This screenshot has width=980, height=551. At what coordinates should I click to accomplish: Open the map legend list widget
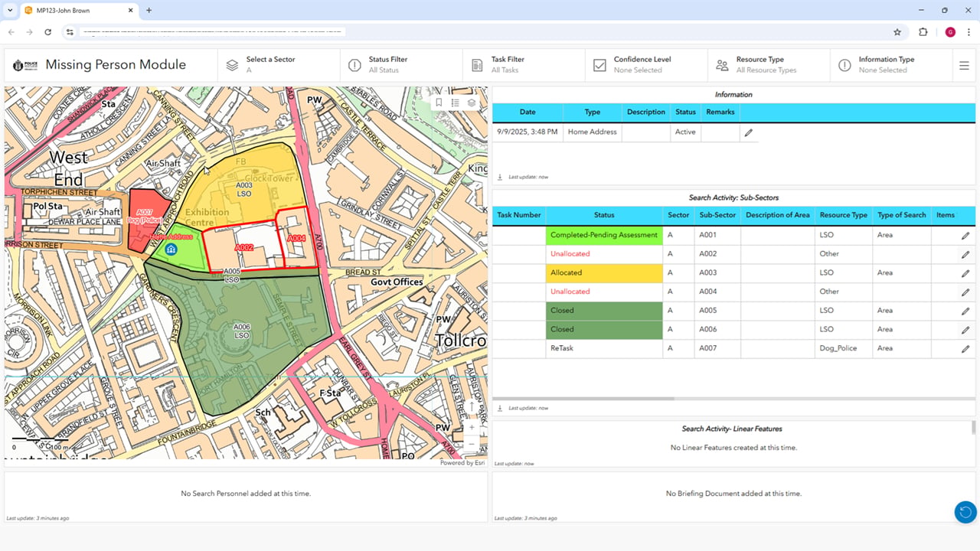click(x=456, y=103)
